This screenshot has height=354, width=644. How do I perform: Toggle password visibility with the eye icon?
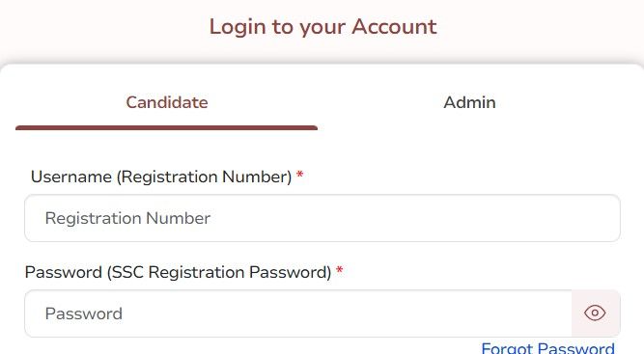coord(595,313)
